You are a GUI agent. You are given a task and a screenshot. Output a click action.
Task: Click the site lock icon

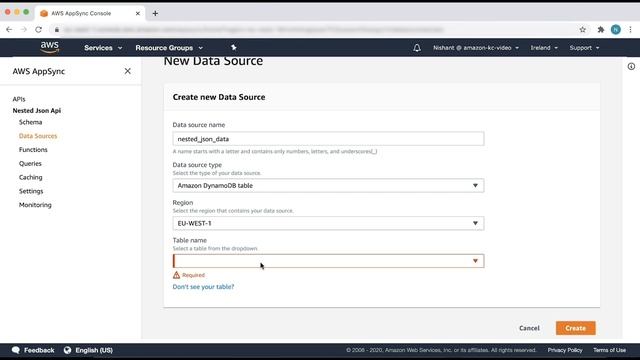point(57,29)
